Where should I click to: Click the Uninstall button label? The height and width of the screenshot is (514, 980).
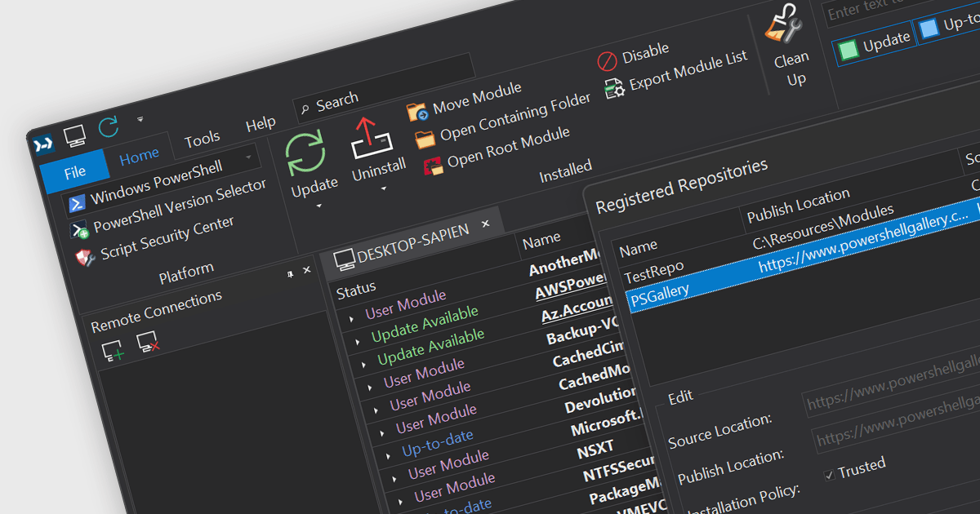(379, 170)
